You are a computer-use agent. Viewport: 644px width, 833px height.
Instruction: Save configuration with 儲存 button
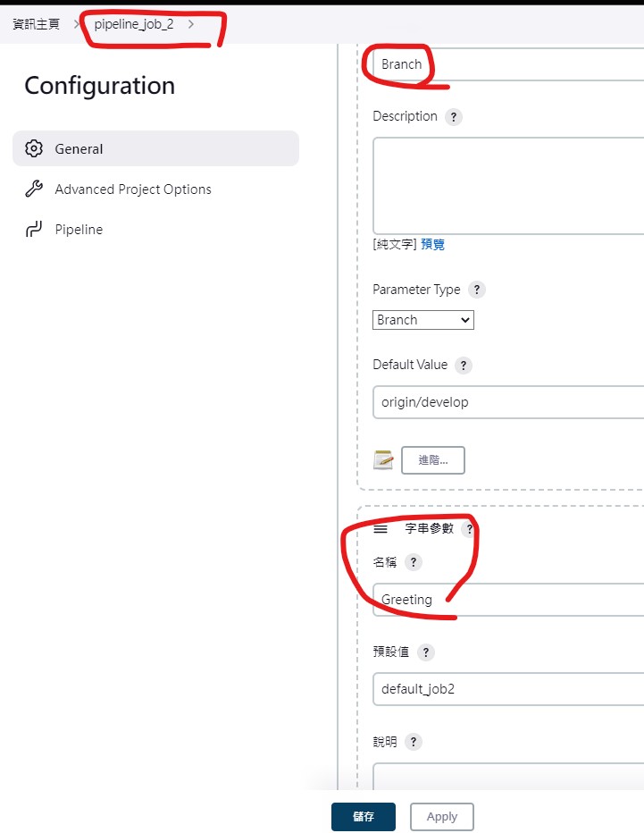pos(364,817)
